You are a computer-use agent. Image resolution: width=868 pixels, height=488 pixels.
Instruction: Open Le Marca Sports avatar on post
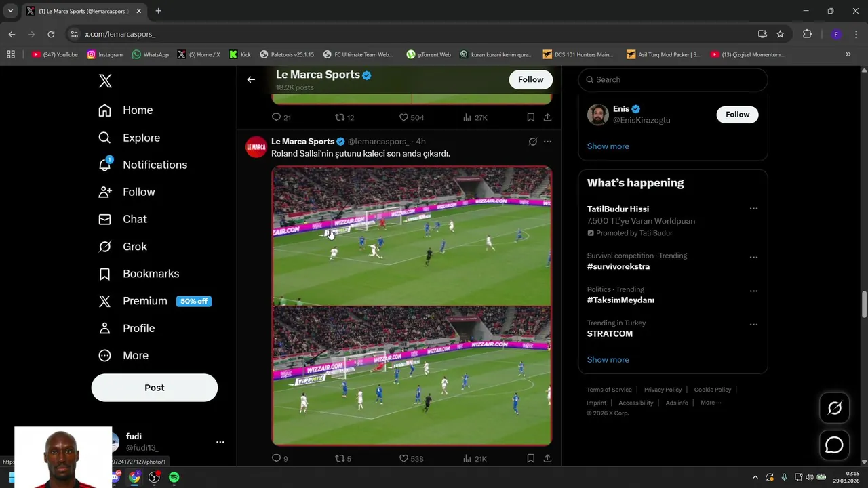pyautogui.click(x=256, y=146)
